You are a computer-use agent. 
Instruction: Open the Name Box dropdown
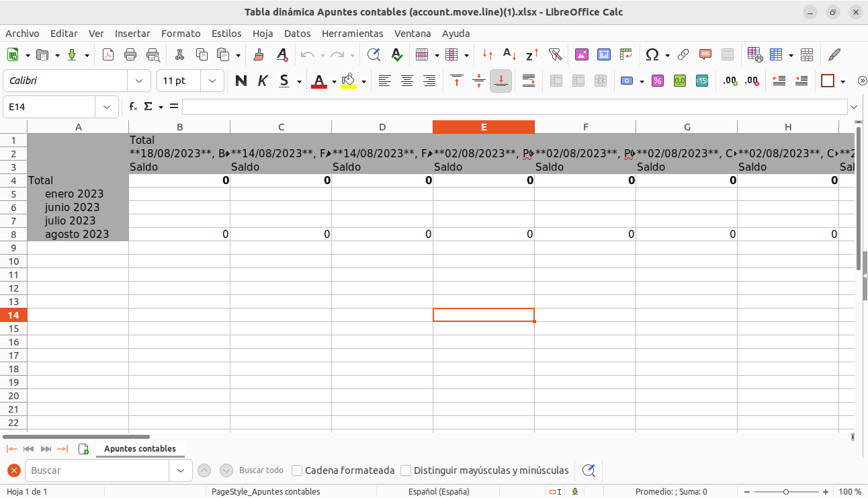[x=107, y=107]
